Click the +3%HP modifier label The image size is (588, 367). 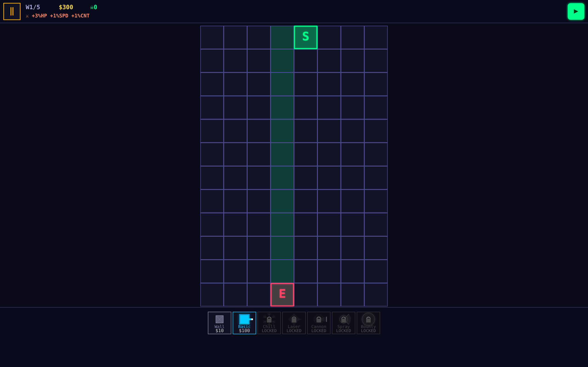pyautogui.click(x=40, y=16)
